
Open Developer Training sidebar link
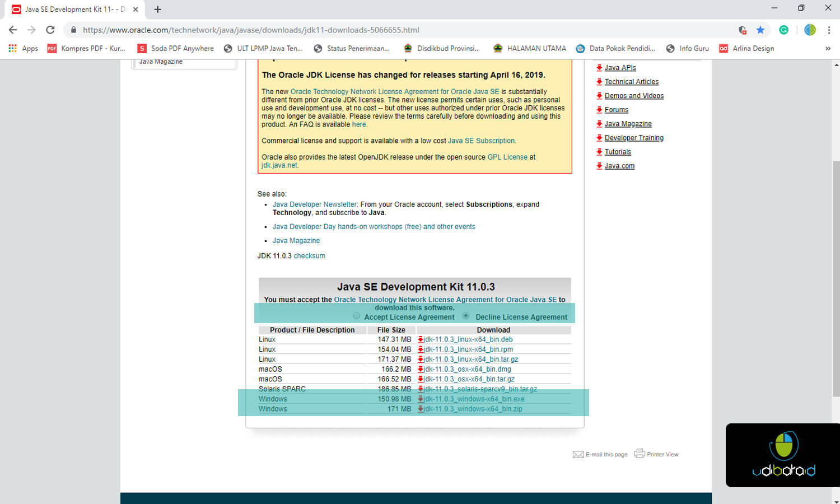point(634,138)
